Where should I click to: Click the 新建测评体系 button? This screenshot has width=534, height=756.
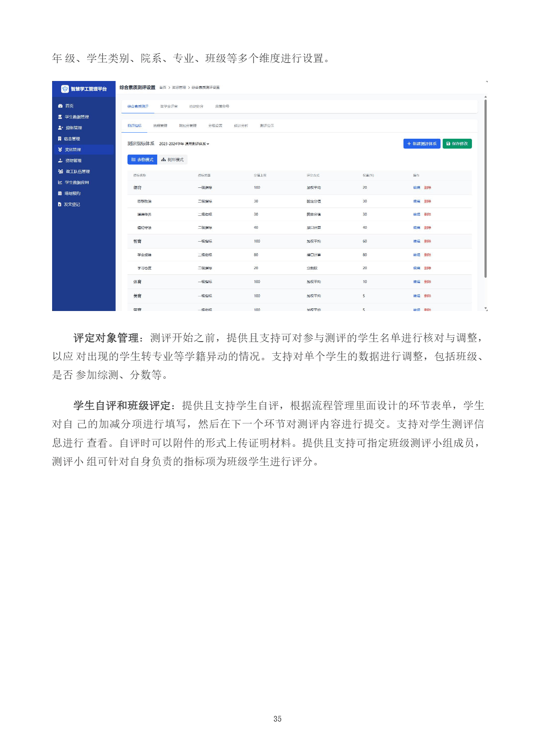(422, 143)
